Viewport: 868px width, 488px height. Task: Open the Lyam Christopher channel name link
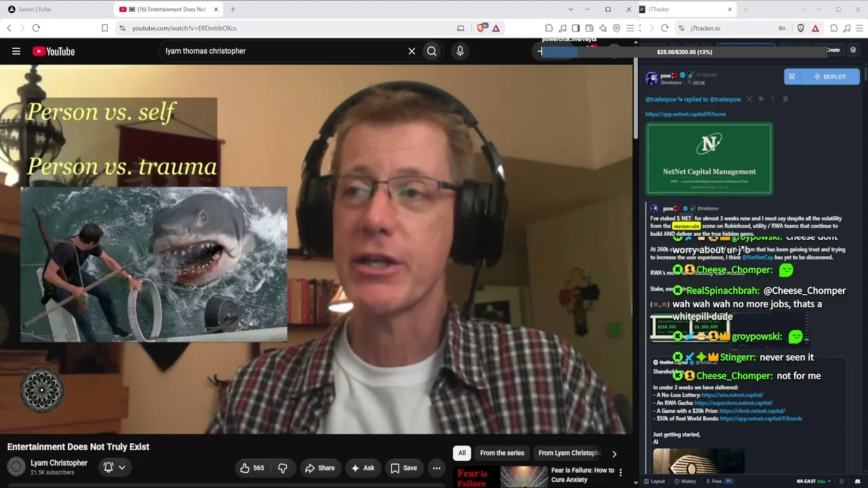59,463
